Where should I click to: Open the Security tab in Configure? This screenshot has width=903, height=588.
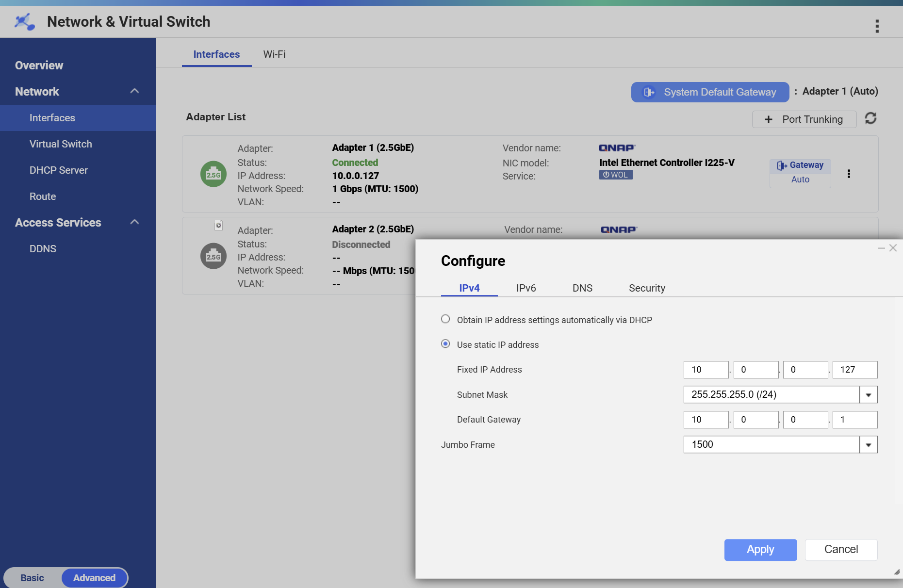click(647, 288)
